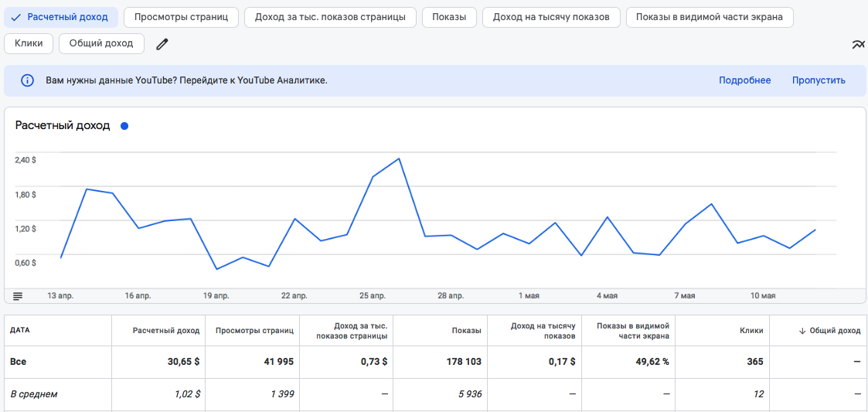Open the Подробнее link
Image resolution: width=868 pixels, height=412 pixels.
pos(744,80)
